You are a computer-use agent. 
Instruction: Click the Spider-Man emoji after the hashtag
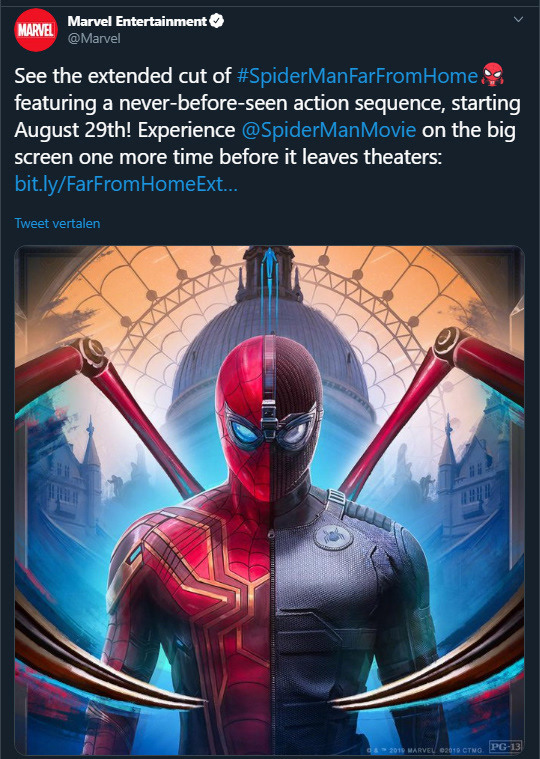click(493, 75)
